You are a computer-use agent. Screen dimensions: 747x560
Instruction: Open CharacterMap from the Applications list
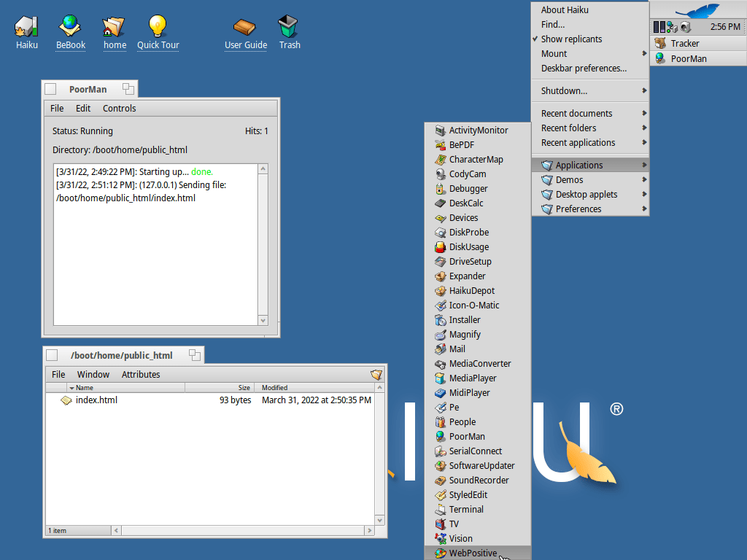tap(478, 160)
